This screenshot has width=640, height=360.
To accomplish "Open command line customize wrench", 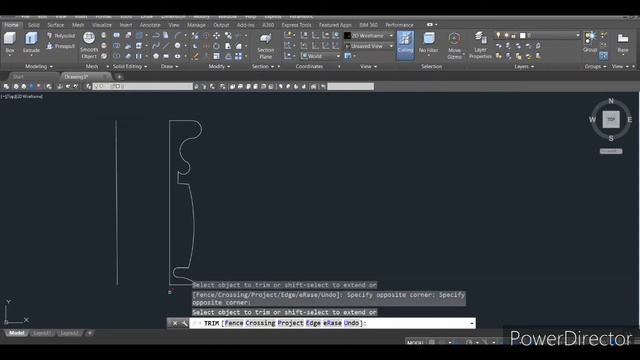I will coord(184,323).
